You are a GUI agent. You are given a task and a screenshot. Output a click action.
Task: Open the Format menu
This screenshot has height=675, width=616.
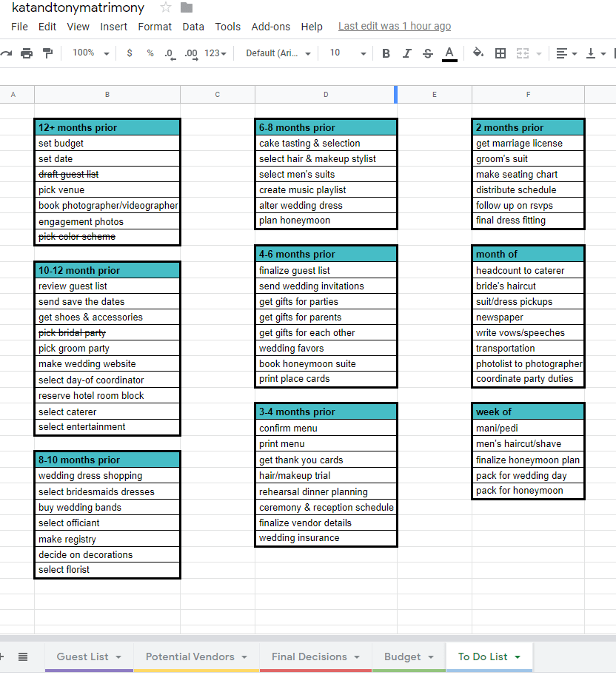155,27
